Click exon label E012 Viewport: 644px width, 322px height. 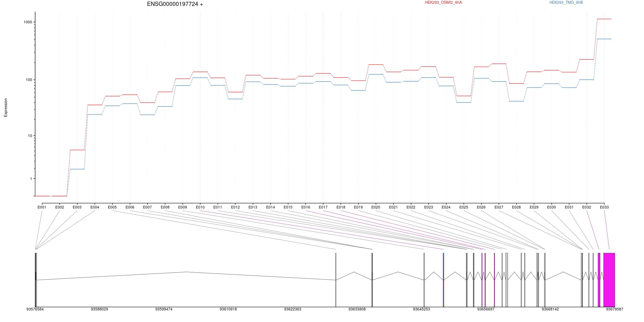235,207
